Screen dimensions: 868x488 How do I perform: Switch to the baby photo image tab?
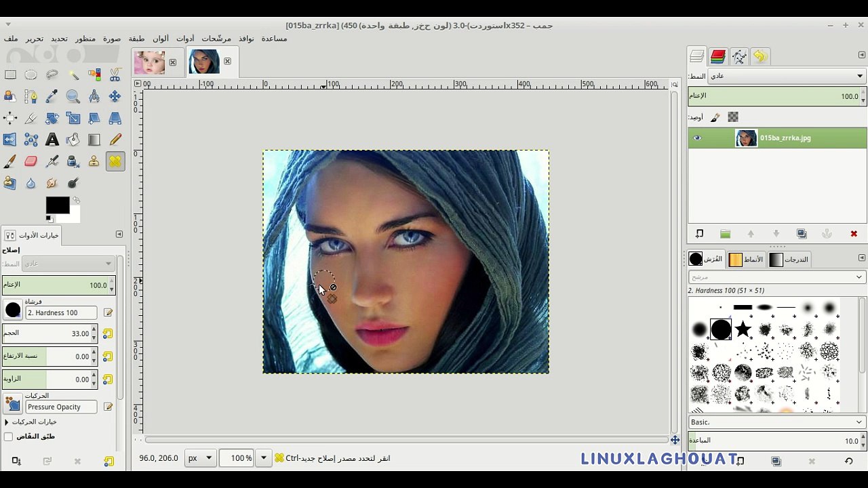[149, 62]
